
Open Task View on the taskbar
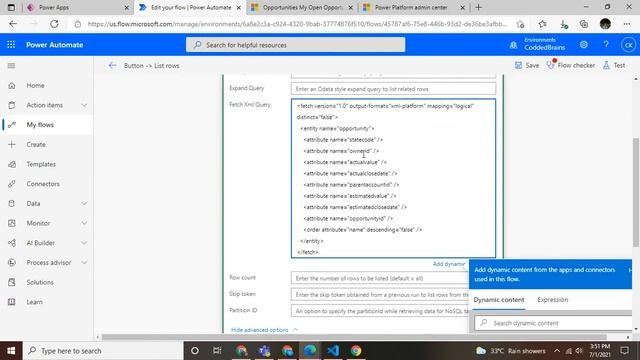217,351
